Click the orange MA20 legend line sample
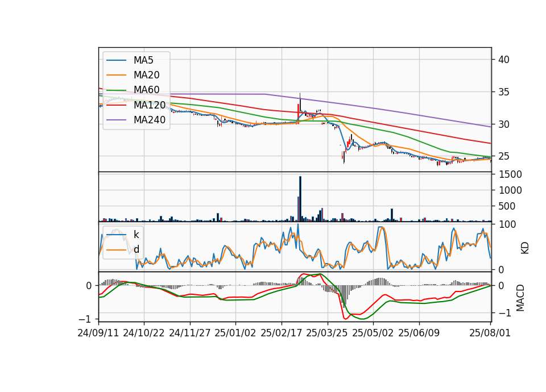Image resolution: width=546 pixels, height=392 pixels. point(116,75)
